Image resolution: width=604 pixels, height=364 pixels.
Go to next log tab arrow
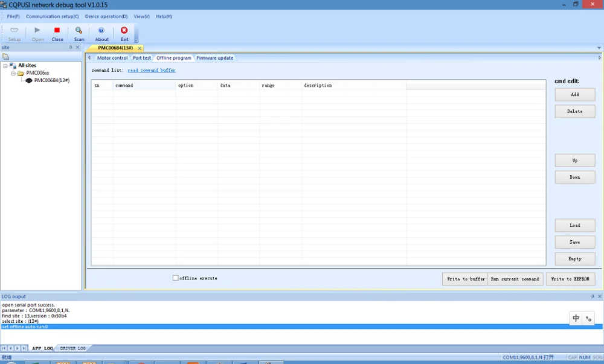(18, 348)
